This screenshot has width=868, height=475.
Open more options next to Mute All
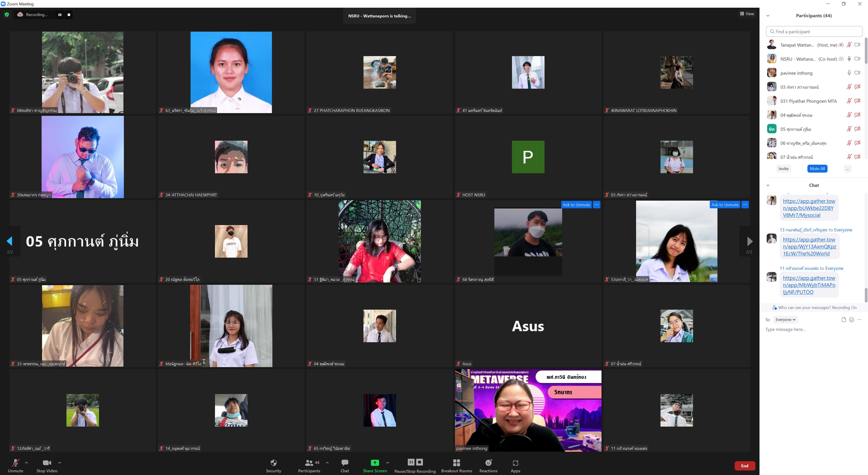tap(847, 169)
